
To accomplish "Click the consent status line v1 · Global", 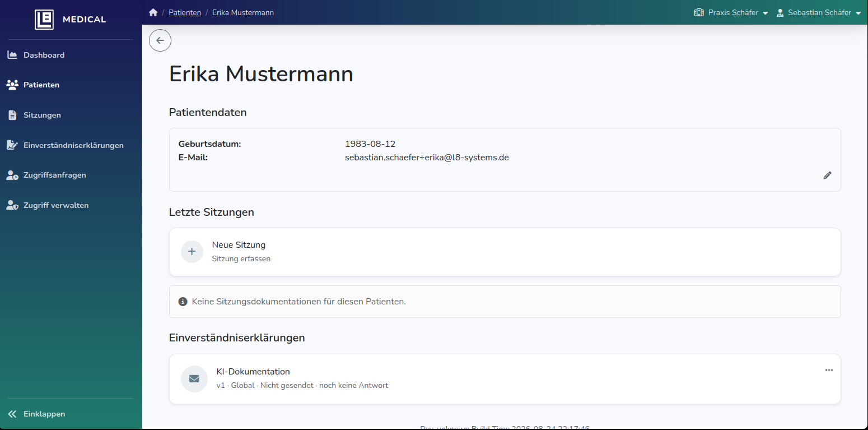I will (x=302, y=386).
